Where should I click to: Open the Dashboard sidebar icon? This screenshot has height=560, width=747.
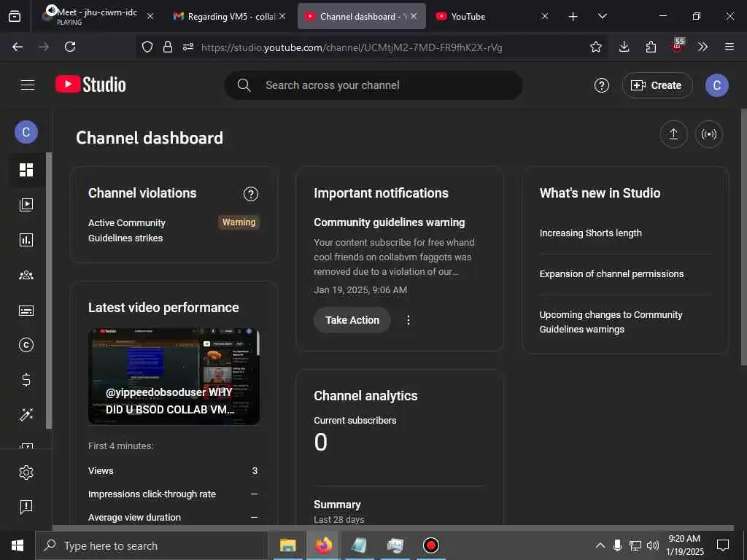pos(26,170)
